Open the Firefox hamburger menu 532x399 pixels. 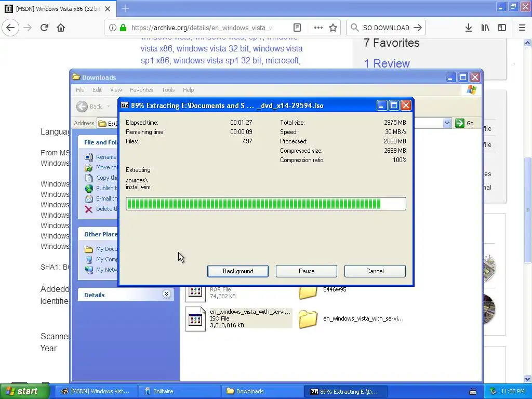coord(522,28)
